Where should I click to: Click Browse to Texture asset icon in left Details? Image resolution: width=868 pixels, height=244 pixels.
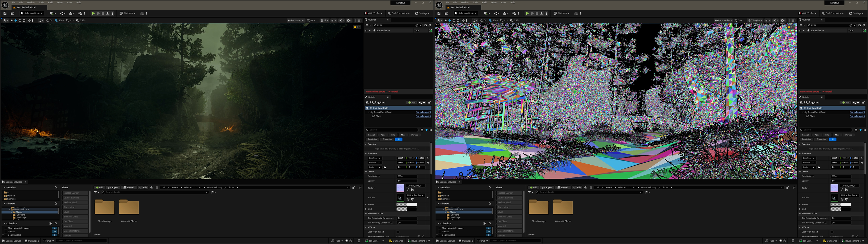coord(412,190)
